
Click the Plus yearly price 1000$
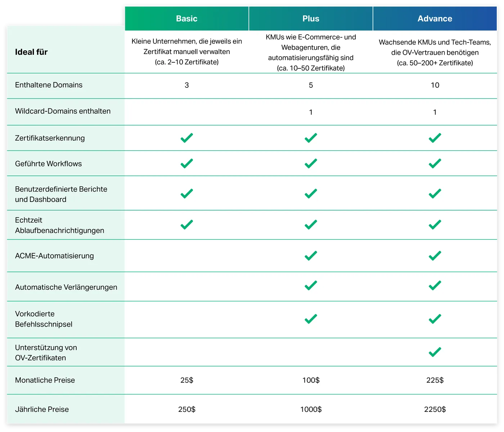point(311,409)
